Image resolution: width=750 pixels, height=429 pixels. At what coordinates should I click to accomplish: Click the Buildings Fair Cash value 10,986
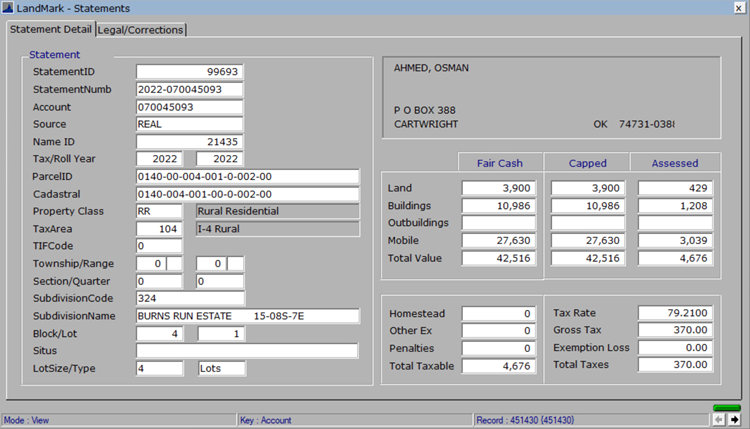(498, 206)
